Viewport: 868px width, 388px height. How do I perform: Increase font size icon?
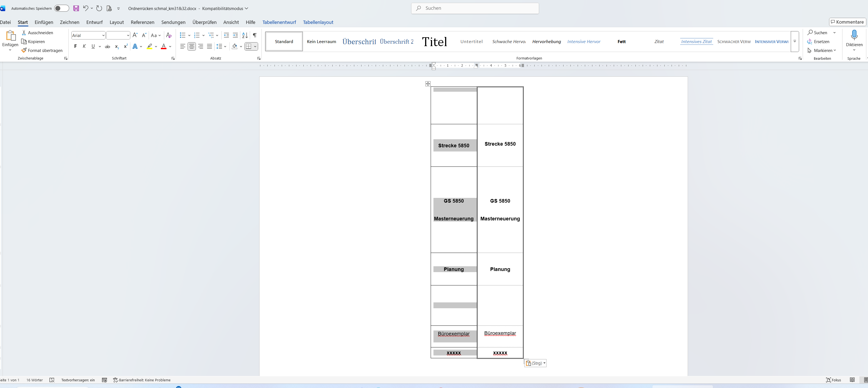(135, 35)
